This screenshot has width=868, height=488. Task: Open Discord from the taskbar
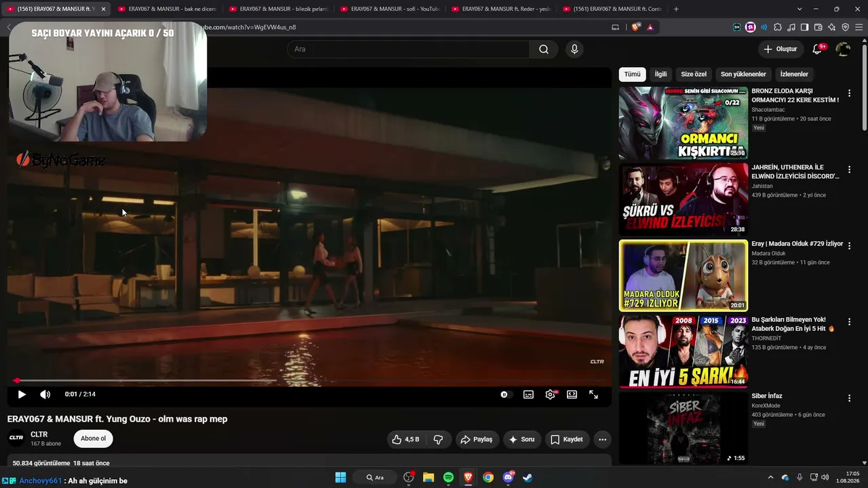pos(508,477)
